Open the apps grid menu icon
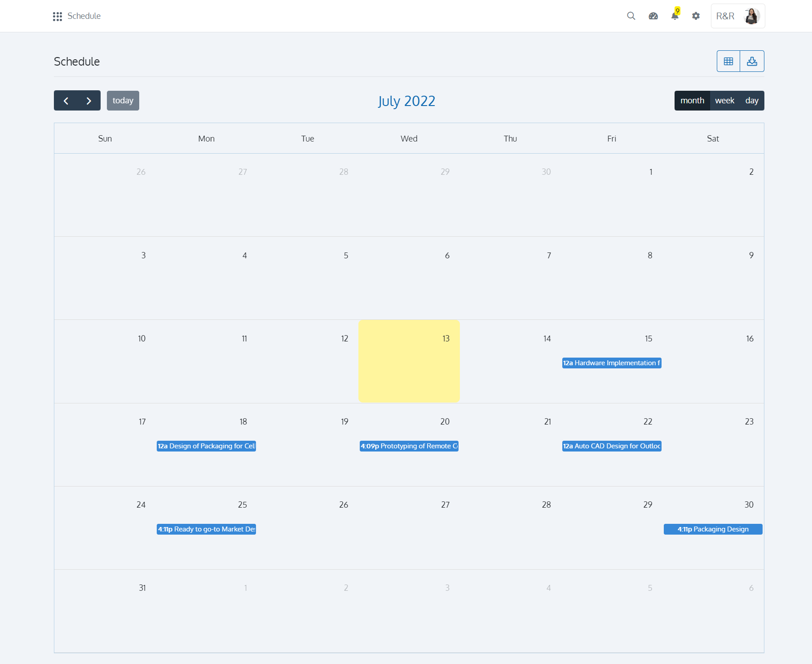Screen dimensions: 812x664 (x=57, y=16)
